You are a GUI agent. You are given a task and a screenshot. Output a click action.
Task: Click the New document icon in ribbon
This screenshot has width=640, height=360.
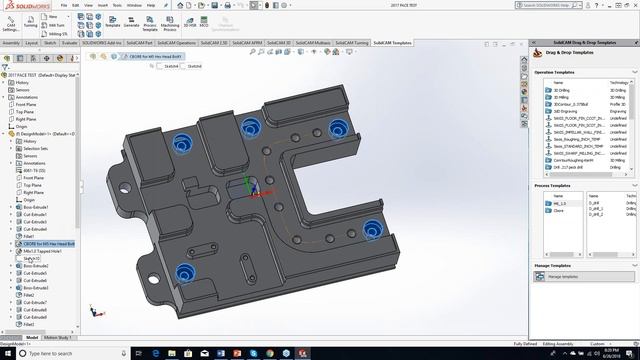point(44,17)
